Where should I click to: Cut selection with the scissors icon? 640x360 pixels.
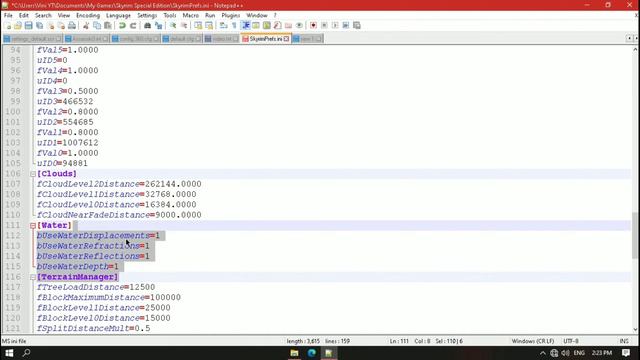87,25
